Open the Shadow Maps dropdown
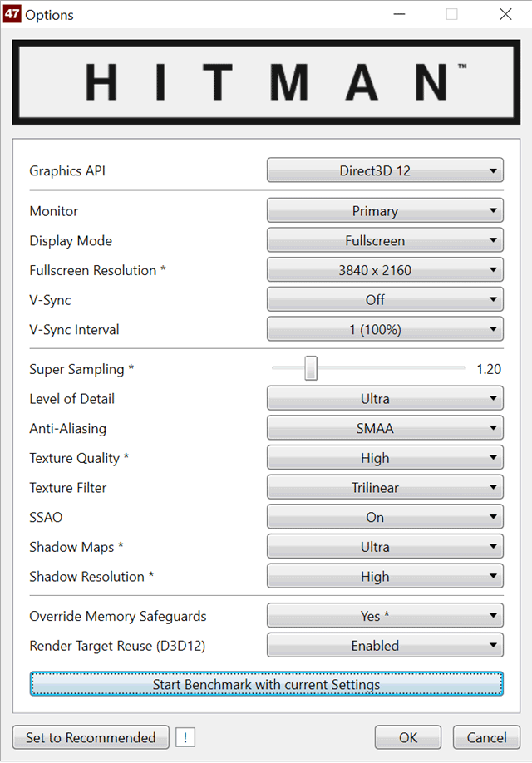Image resolution: width=532 pixels, height=763 pixels. 385,546
